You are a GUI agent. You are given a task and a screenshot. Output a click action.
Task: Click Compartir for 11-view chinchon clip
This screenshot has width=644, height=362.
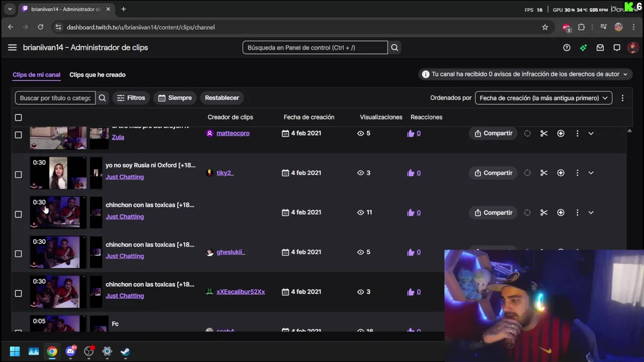point(493,213)
